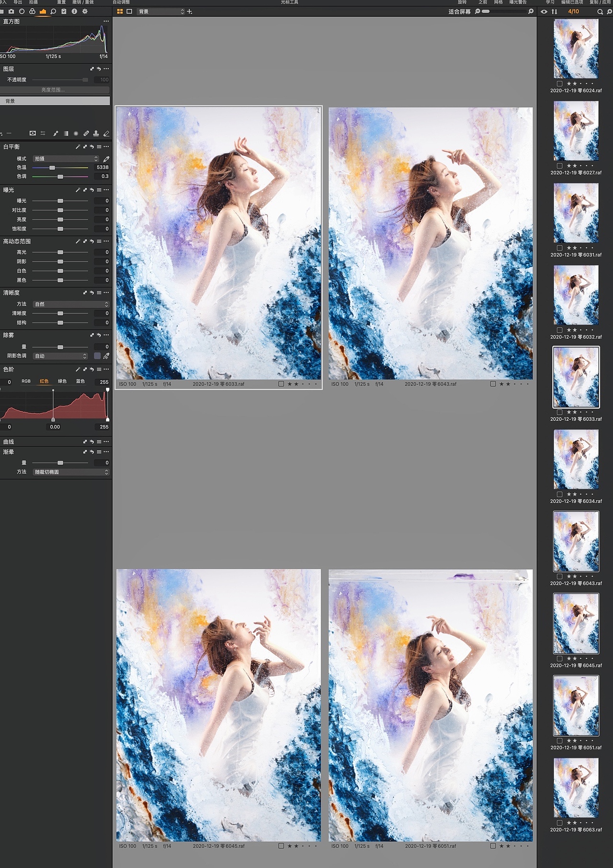Screen dimensions: 613x868
Task: Reset the Exposure tool adjustments
Action: 92,190
